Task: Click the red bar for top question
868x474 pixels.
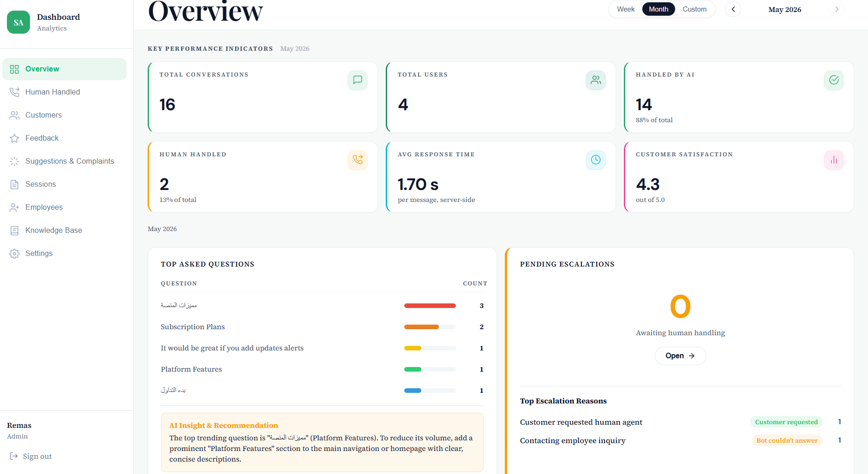Action: click(x=430, y=306)
